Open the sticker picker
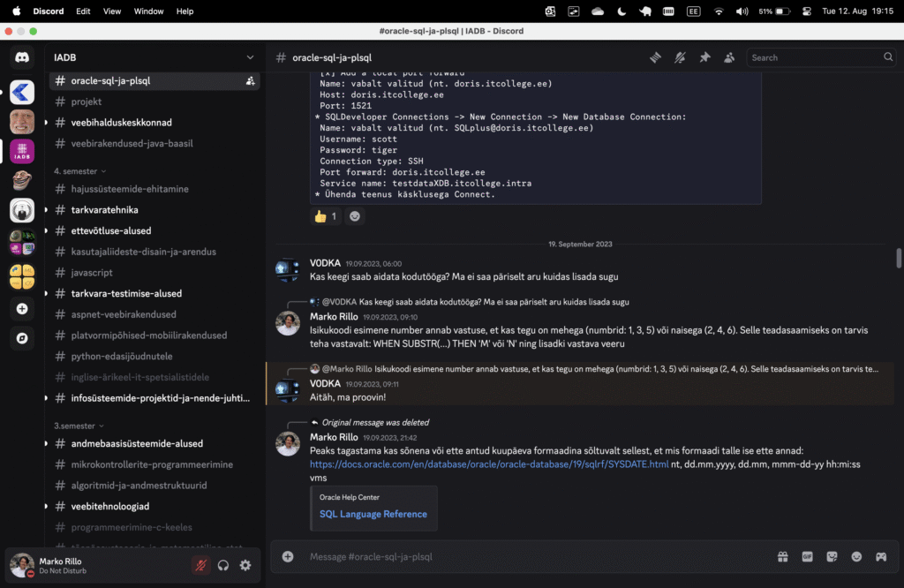Image resolution: width=904 pixels, height=588 pixels. 832,556
